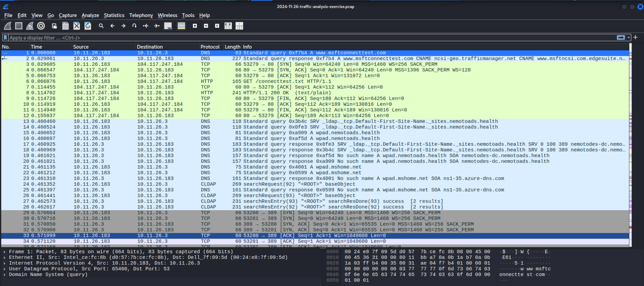Click the Resize columns to content icon
The image size is (644, 286).
[228, 26]
